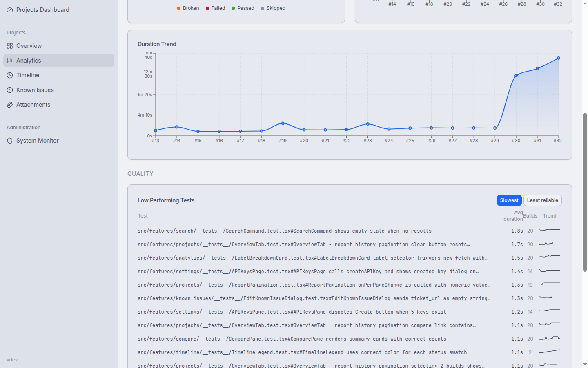Click trend sparkline for TimelineLegend test
This screenshot has height=368, width=588.
click(550, 352)
